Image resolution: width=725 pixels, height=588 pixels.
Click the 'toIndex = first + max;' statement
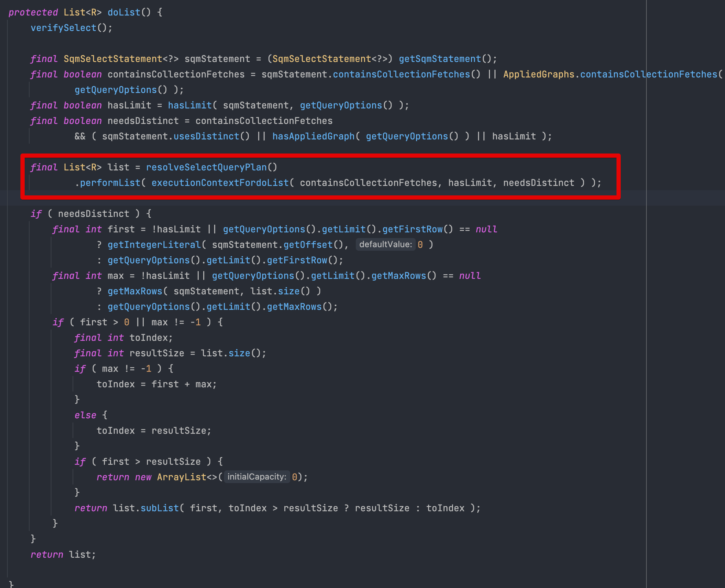157,384
